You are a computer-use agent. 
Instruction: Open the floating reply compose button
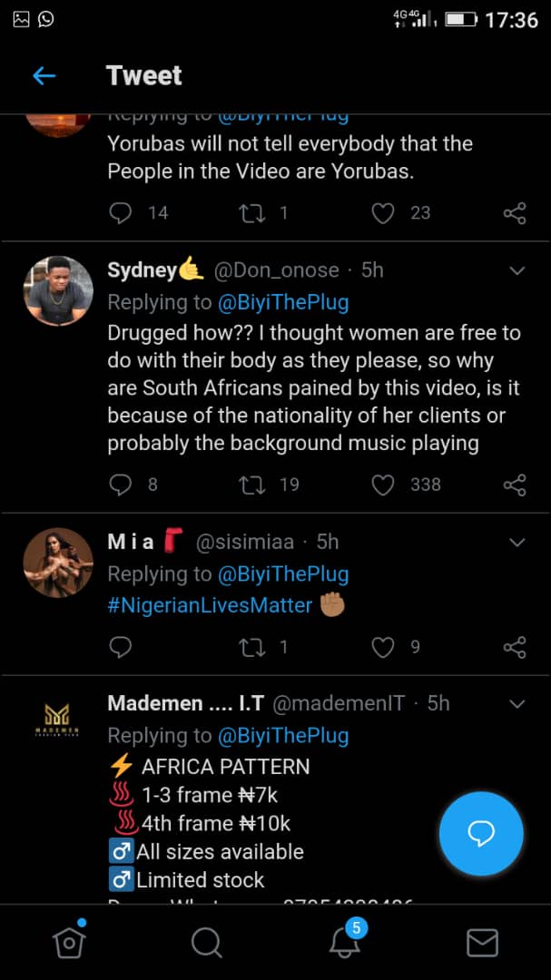coord(481,834)
